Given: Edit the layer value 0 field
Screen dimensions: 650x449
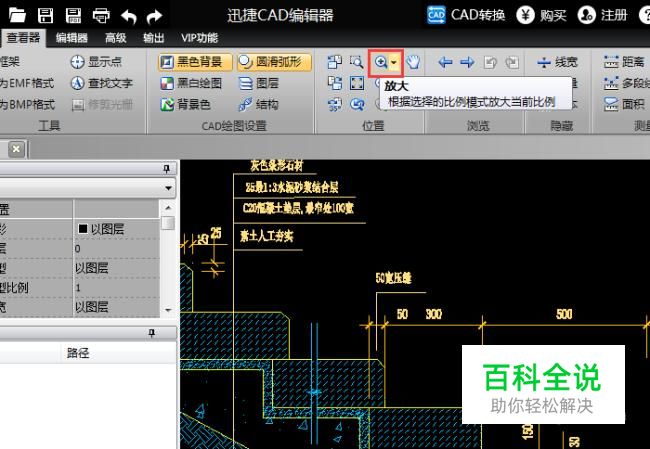Looking at the screenshot, I should pyautogui.click(x=116, y=248).
